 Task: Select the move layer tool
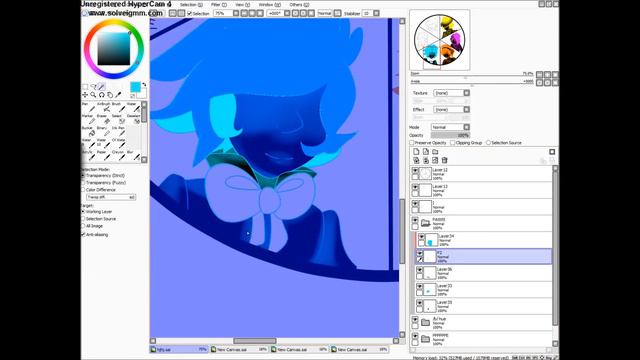85,95
